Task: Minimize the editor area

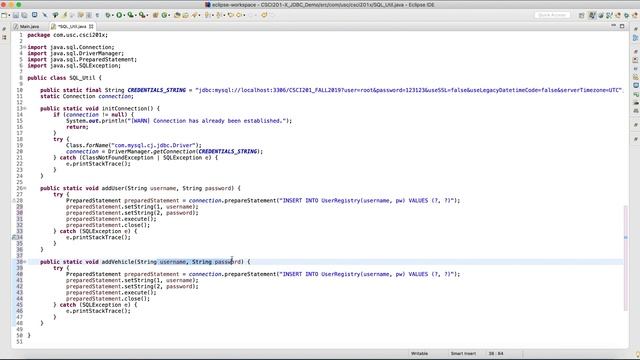Action: 613,26
